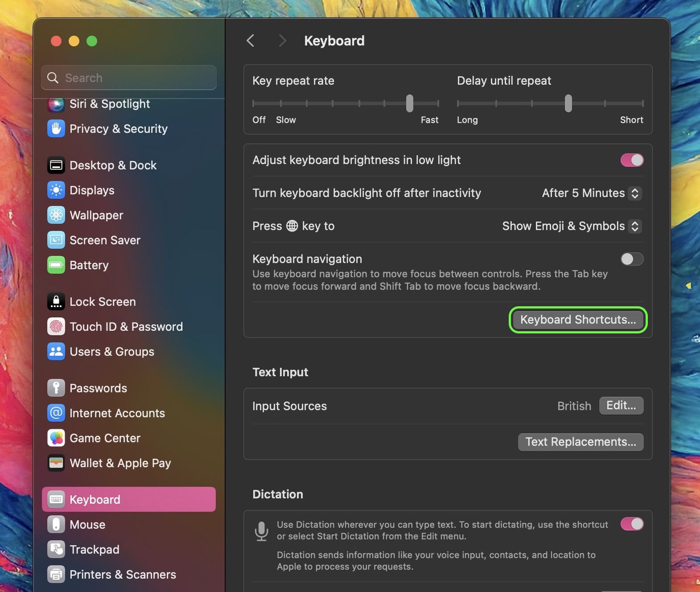The width and height of the screenshot is (700, 592).
Task: Open Users & Groups settings pane
Action: [112, 352]
